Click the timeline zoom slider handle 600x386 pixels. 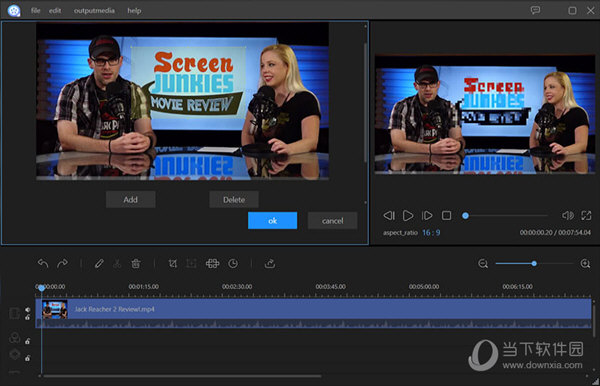[534, 264]
